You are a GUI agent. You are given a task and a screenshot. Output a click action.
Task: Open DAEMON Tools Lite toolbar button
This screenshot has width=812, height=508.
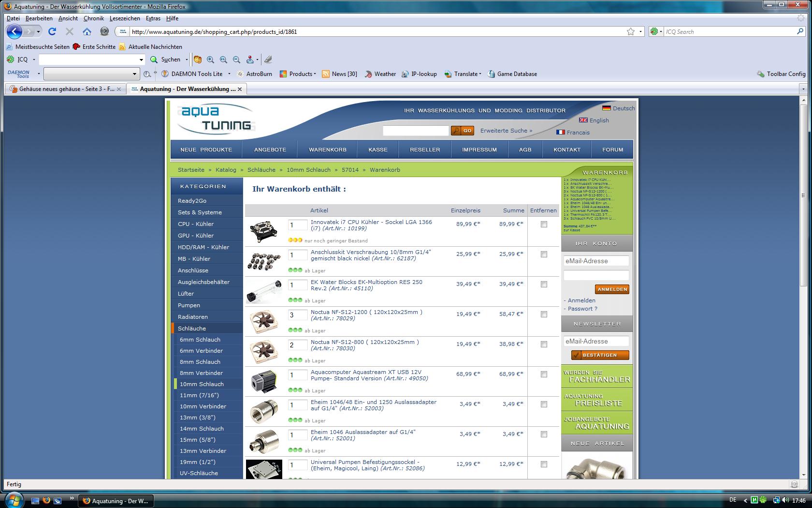[192, 74]
